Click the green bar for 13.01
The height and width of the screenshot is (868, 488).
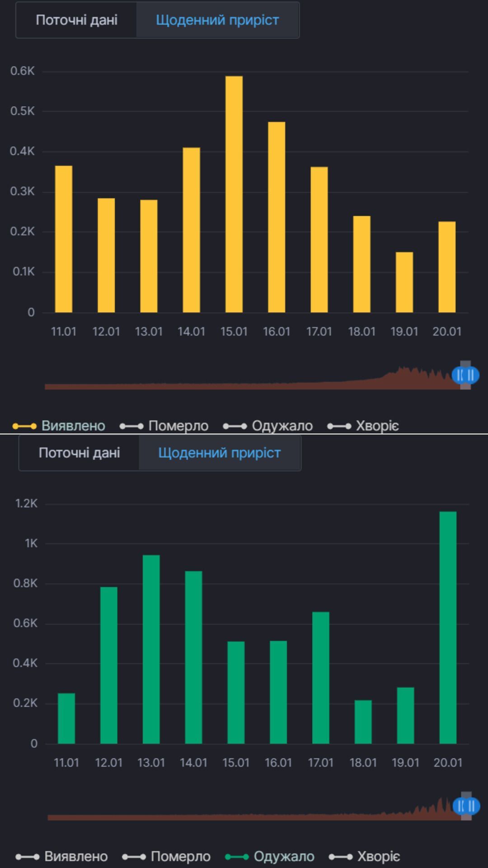(x=151, y=650)
